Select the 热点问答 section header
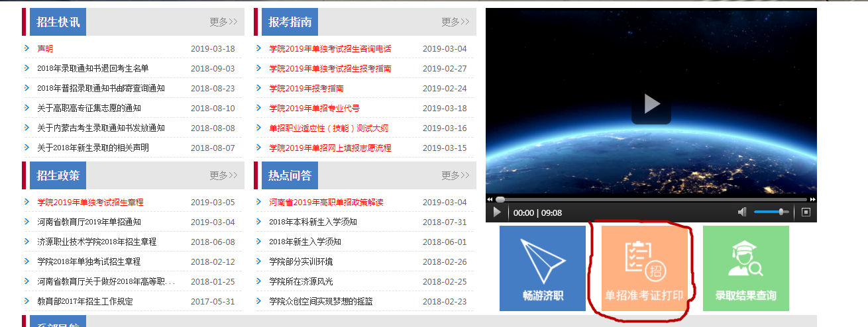 (x=290, y=175)
